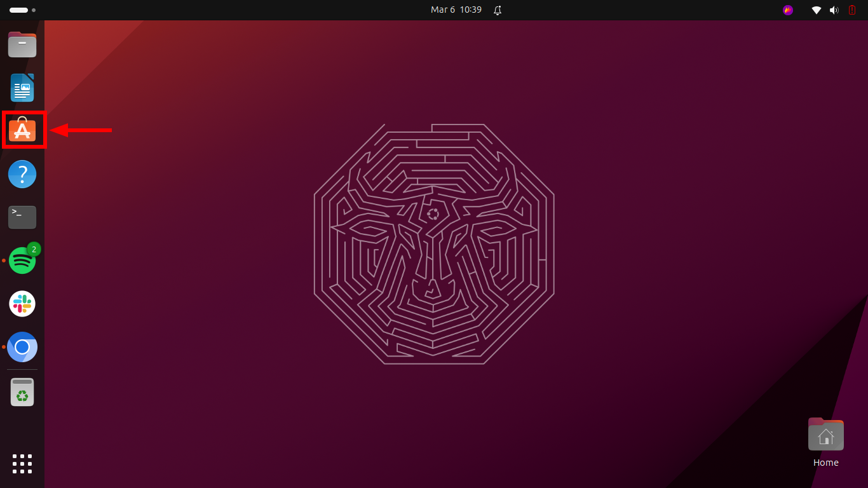Launch LibreOffice Writer from the dock

click(22, 88)
